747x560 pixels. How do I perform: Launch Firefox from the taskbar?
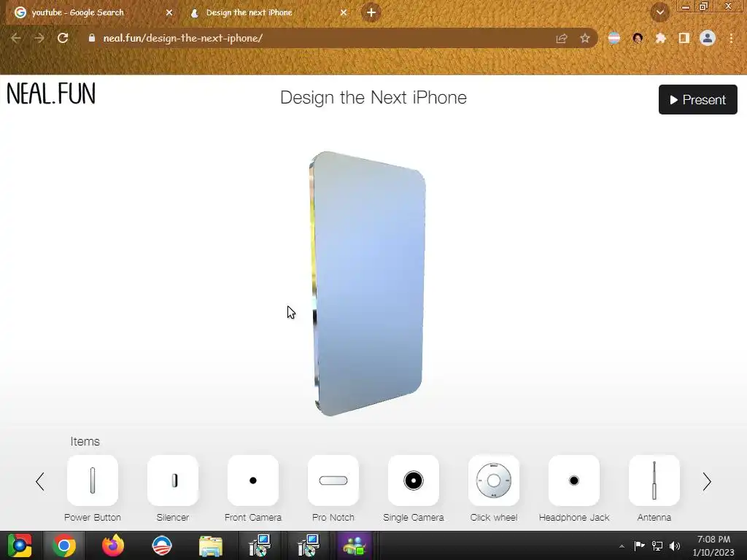[x=113, y=545]
